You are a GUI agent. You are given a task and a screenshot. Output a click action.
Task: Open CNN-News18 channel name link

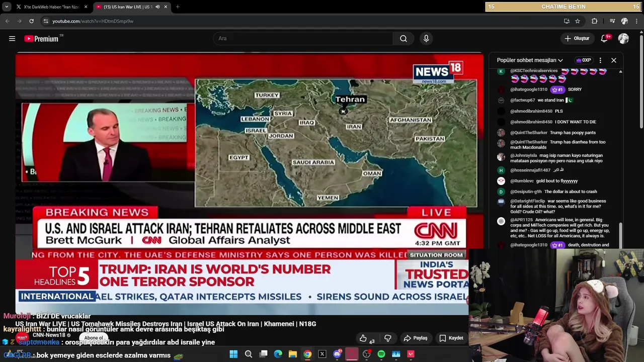(x=49, y=335)
